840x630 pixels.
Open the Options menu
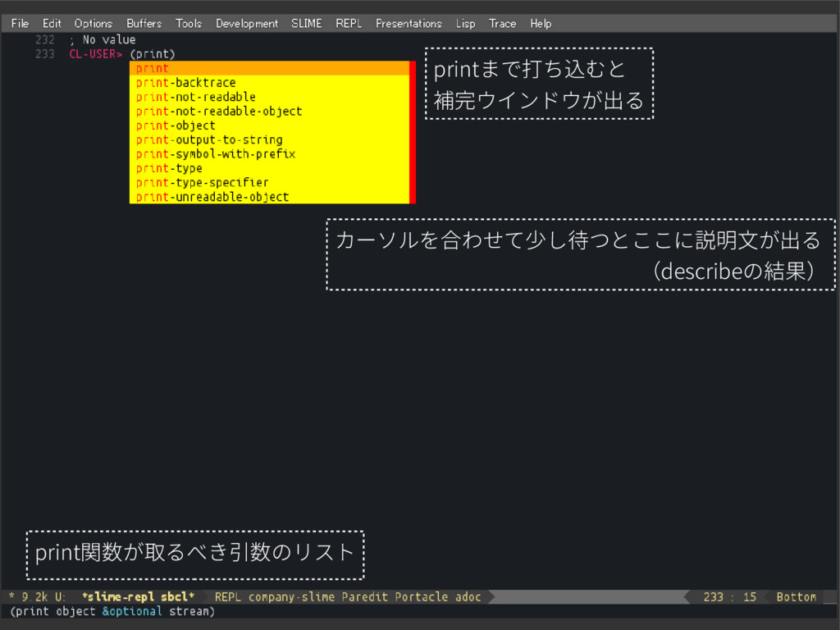[x=94, y=24]
